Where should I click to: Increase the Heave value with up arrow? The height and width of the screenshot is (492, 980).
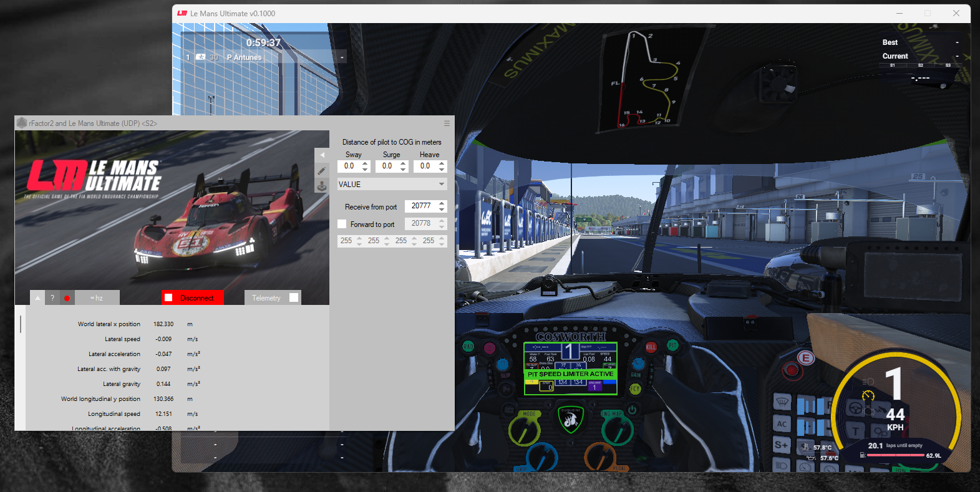click(442, 163)
